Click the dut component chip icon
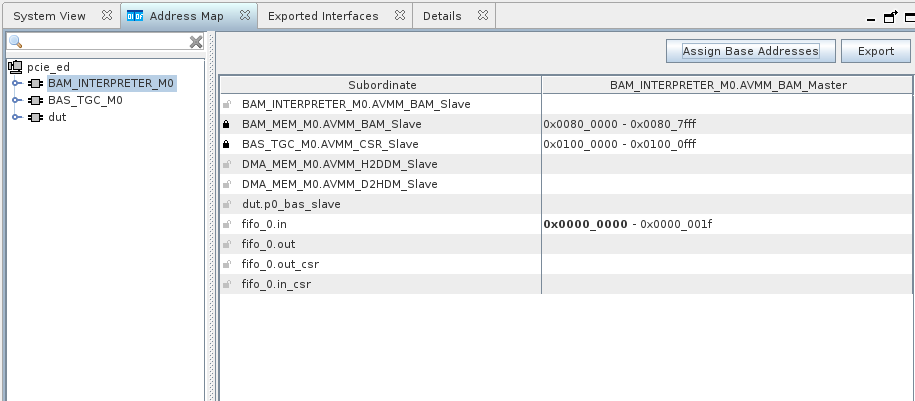The height and width of the screenshot is (401, 915). (36, 117)
